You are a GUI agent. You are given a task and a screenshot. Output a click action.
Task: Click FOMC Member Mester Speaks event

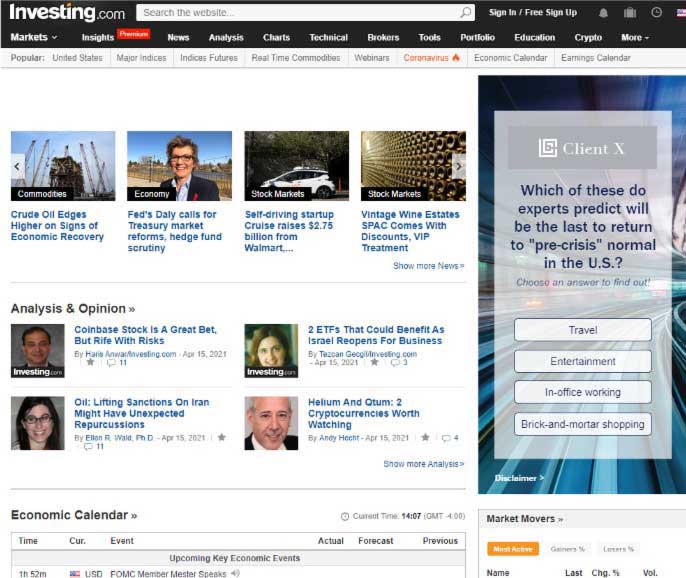coord(168,574)
